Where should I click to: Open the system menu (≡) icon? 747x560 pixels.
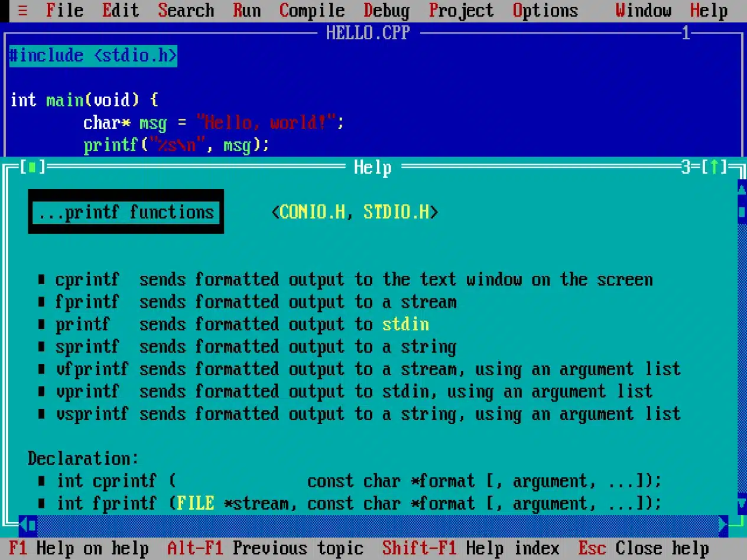(22, 11)
